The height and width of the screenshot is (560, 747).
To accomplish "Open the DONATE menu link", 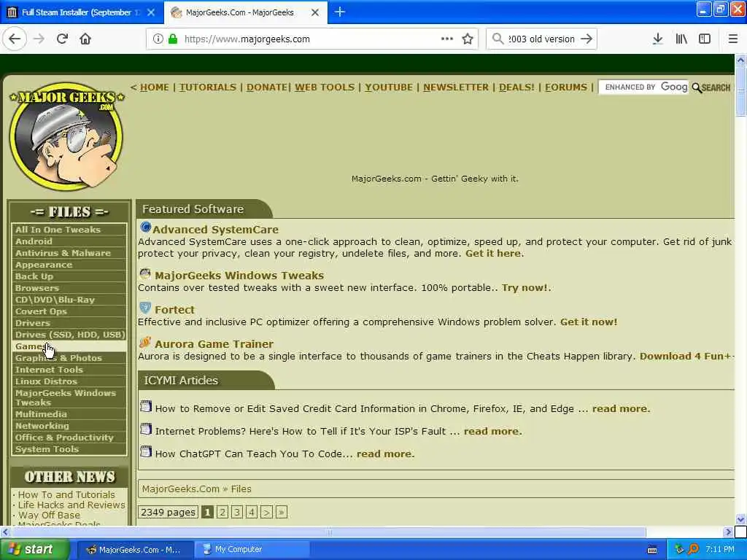I will pos(266,87).
